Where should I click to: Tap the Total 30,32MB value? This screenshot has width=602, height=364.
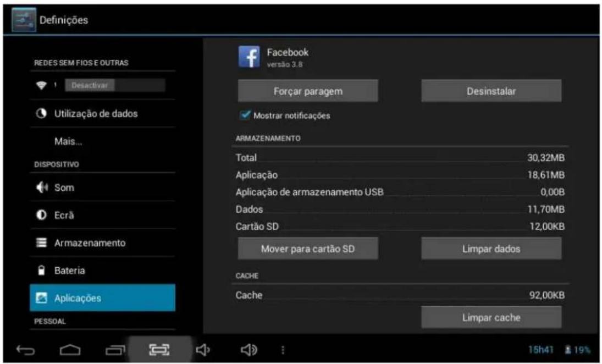(x=546, y=157)
